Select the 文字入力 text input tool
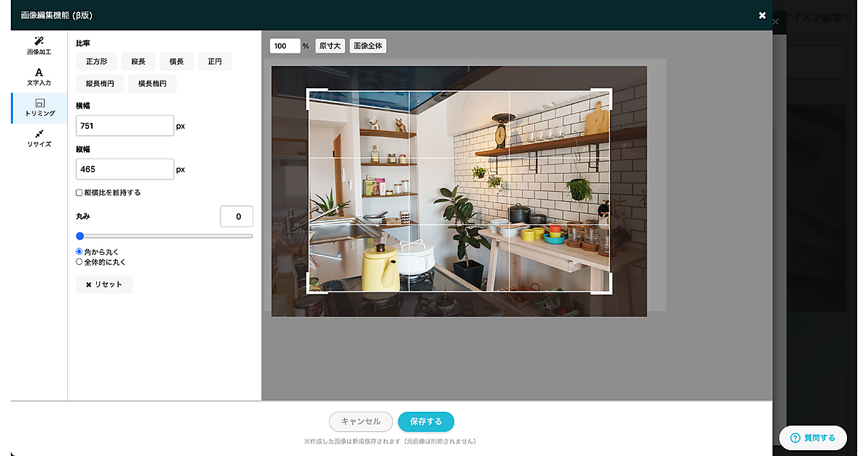 (39, 77)
